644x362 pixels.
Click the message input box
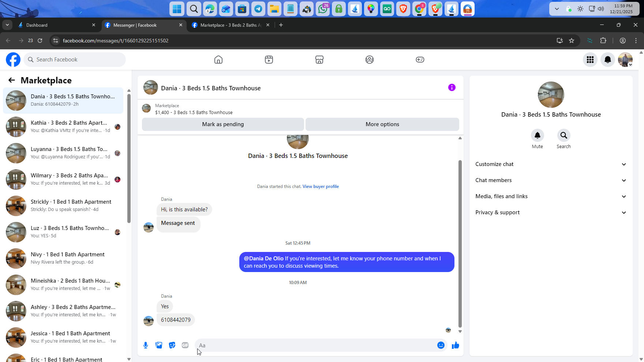317,345
